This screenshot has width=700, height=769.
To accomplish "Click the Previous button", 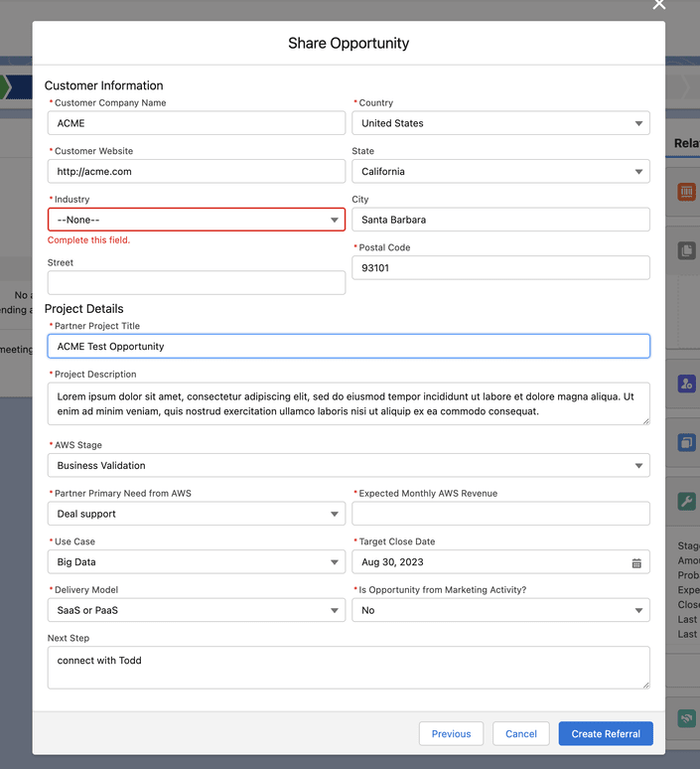I will 451,733.
